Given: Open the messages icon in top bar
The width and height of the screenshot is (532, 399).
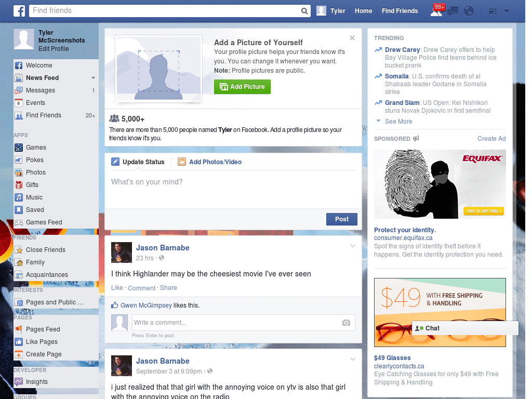Looking at the screenshot, I should pos(453,11).
